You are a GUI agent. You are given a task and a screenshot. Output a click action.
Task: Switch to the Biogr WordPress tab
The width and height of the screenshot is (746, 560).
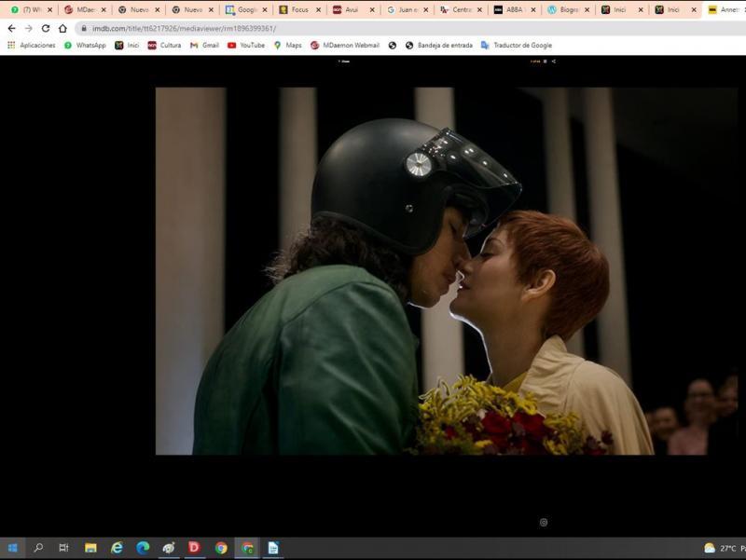click(569, 9)
